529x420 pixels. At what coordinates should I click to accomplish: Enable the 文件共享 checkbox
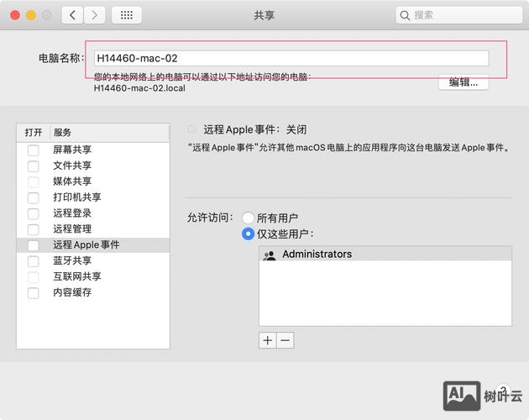click(33, 165)
